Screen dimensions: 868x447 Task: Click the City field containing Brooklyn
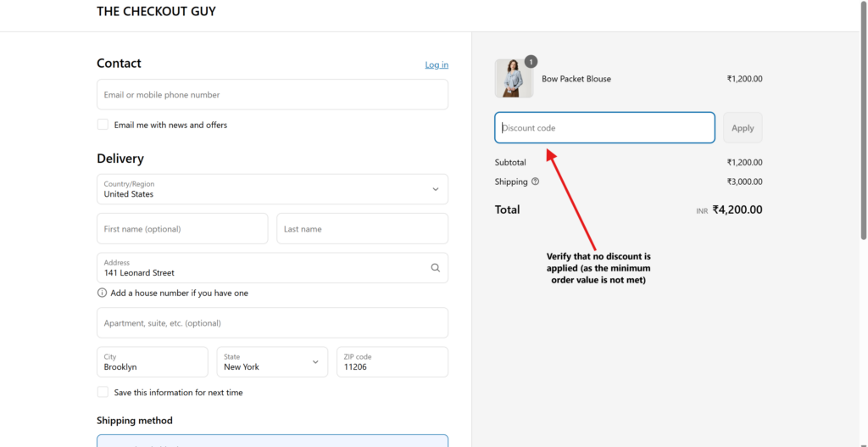click(x=153, y=362)
